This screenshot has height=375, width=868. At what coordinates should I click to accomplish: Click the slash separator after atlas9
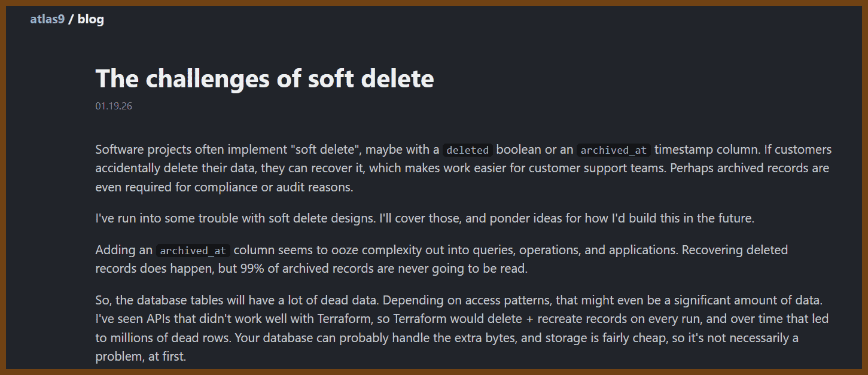[x=71, y=19]
